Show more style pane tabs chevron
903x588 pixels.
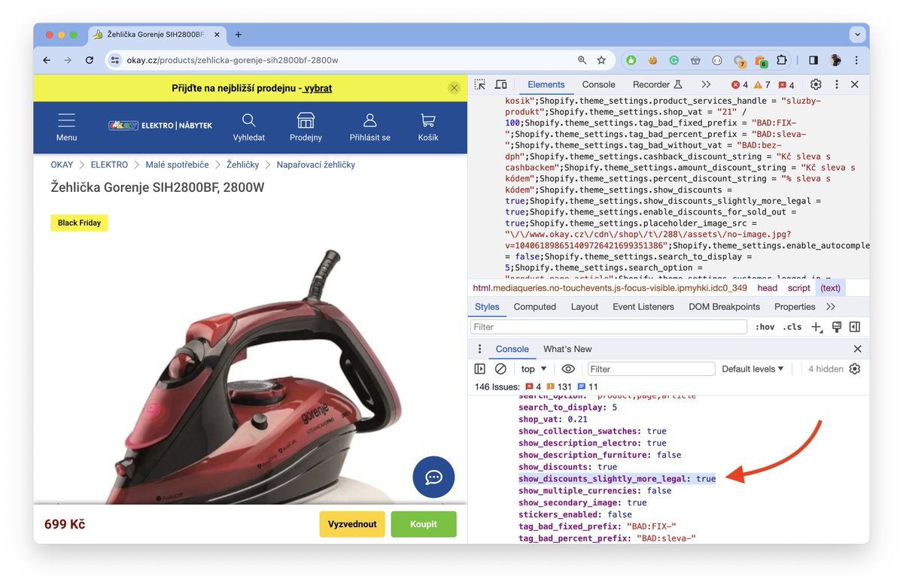[x=831, y=307]
